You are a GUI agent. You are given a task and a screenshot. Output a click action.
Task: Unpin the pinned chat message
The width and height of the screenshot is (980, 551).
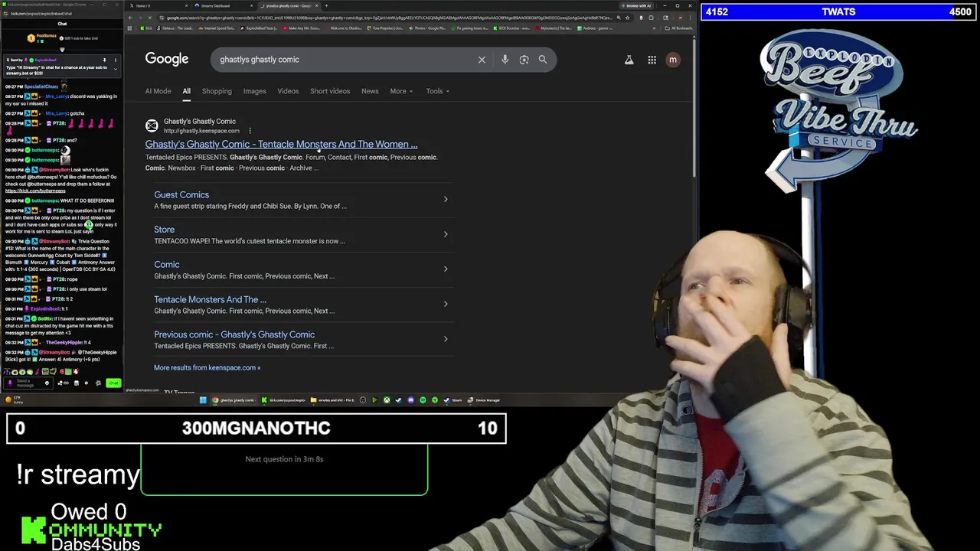click(x=106, y=60)
